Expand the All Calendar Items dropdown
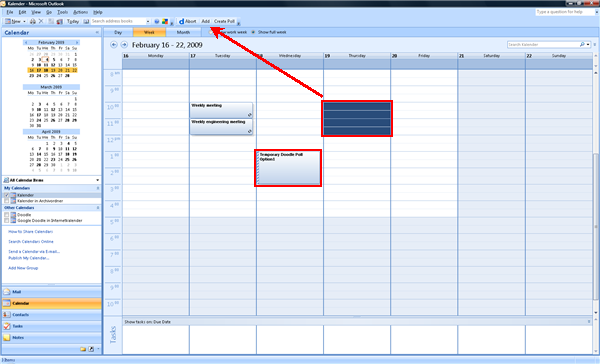Image resolution: width=600 pixels, height=364 pixels. [x=98, y=180]
